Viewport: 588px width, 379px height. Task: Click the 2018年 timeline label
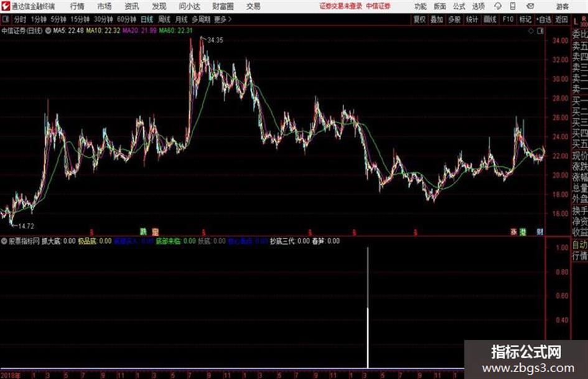click(11, 375)
